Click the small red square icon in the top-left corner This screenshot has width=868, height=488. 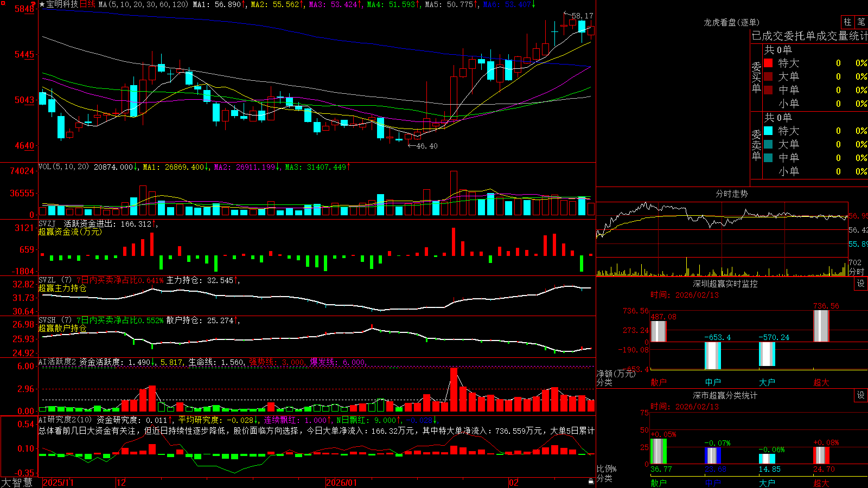(2, 2)
